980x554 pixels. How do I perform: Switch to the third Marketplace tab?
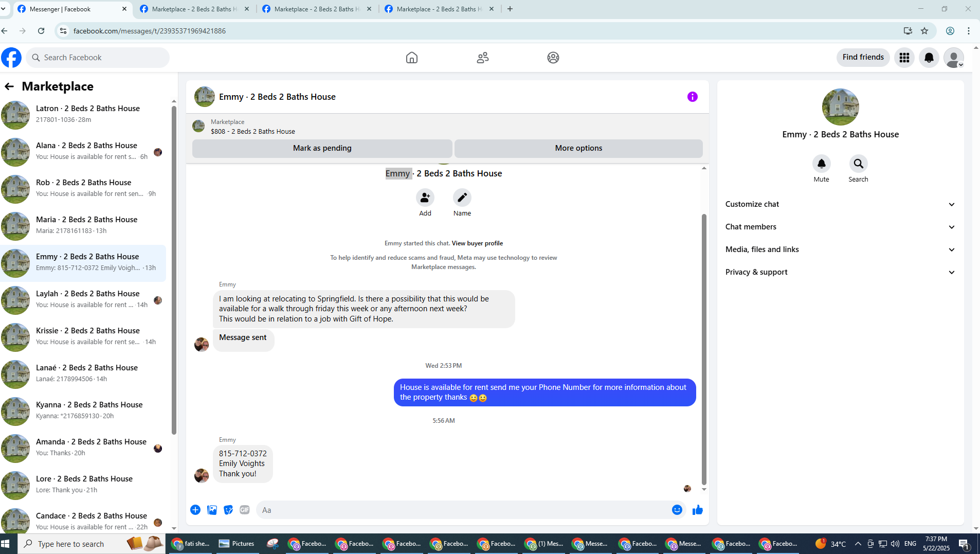(317, 9)
